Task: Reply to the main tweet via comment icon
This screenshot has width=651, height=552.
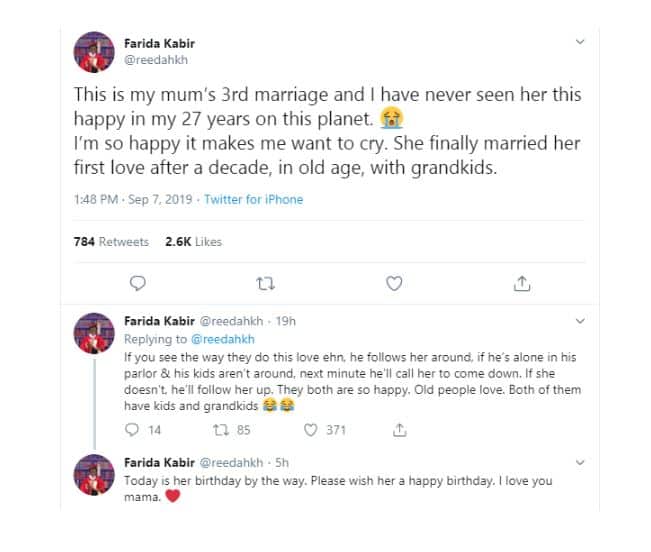Action: coord(139,284)
